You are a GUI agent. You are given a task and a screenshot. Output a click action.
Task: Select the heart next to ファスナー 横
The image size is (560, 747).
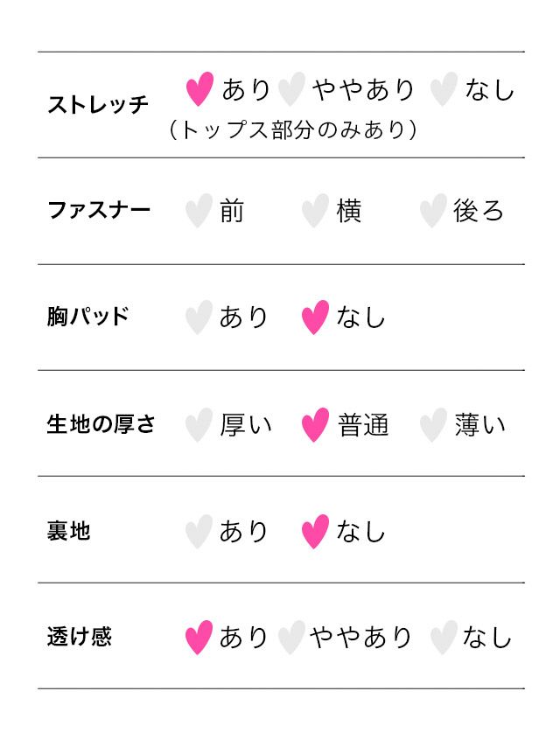(315, 211)
